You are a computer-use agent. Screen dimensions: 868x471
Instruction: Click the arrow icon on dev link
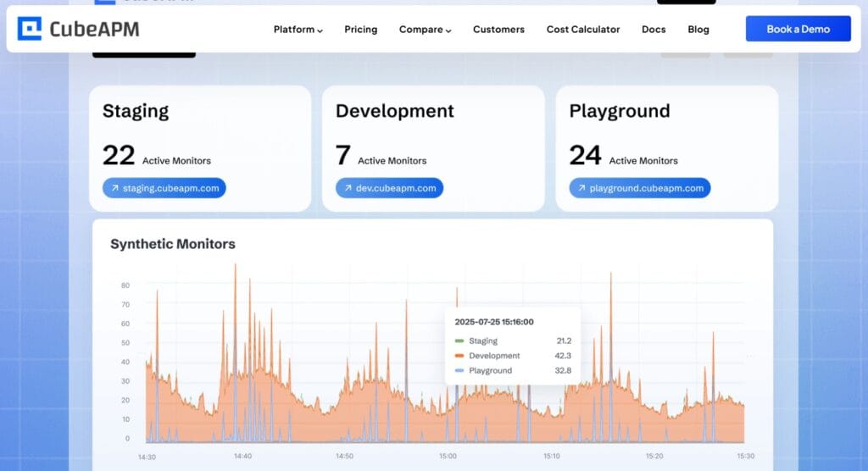tap(348, 188)
